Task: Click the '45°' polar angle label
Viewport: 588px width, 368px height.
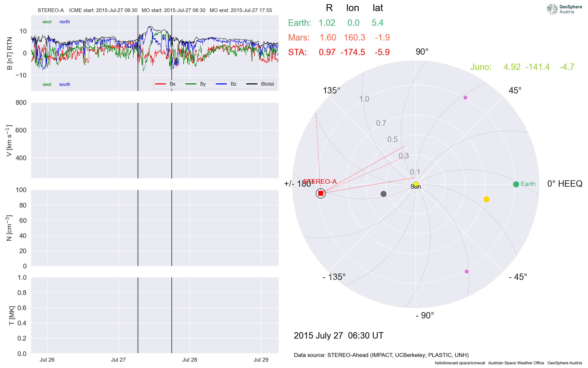Action: [515, 91]
